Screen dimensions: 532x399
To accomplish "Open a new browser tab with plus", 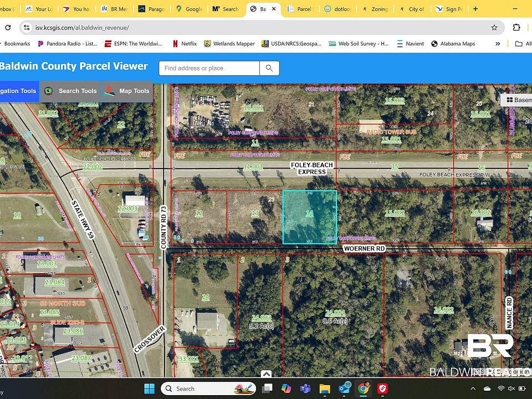I will (475, 9).
